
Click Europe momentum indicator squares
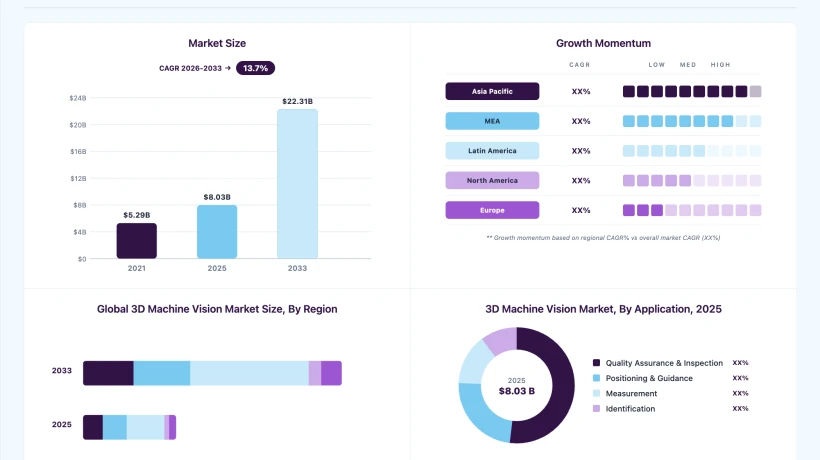click(692, 210)
